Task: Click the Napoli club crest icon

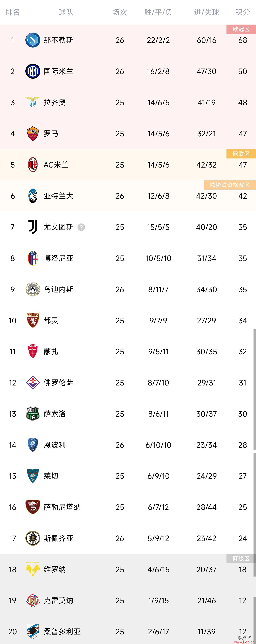Action: coord(33,40)
